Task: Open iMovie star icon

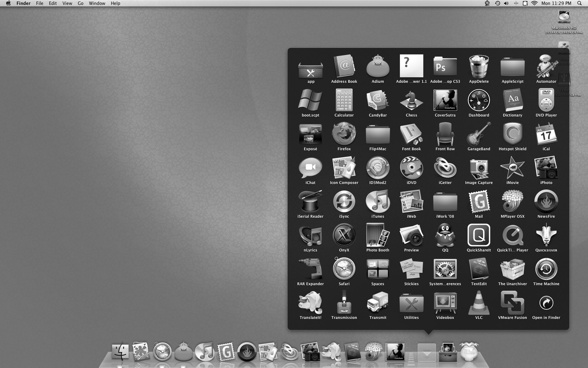Action: coord(512,167)
